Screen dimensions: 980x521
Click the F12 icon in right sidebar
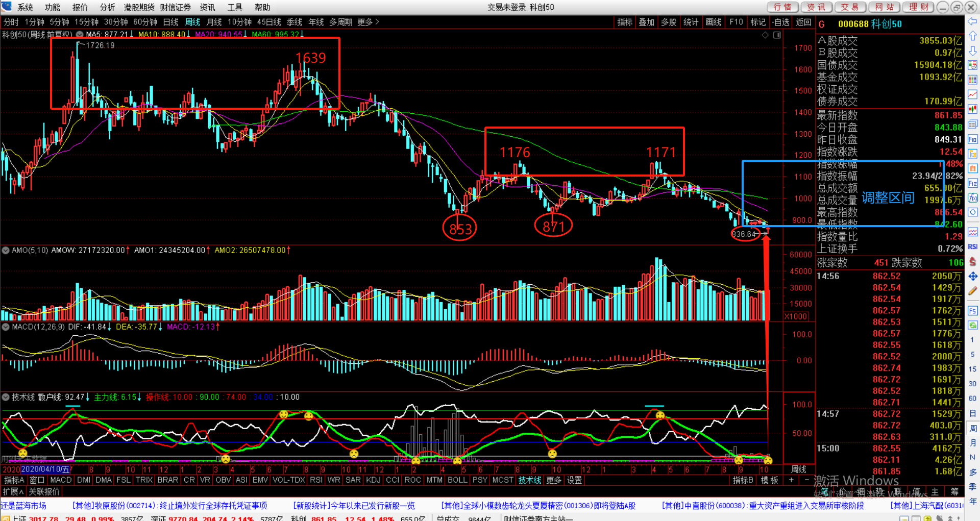click(973, 183)
